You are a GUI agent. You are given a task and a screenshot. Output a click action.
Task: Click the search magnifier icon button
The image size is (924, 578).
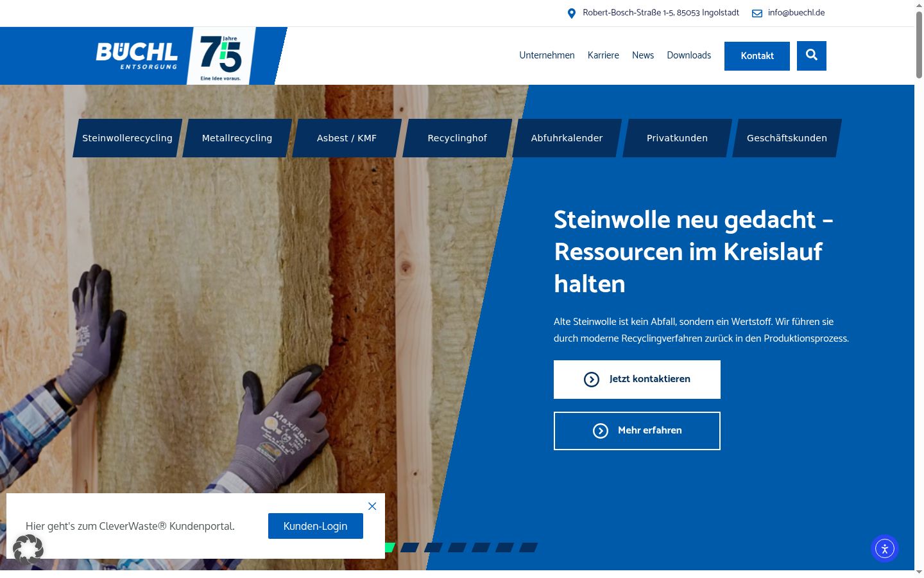[812, 56]
